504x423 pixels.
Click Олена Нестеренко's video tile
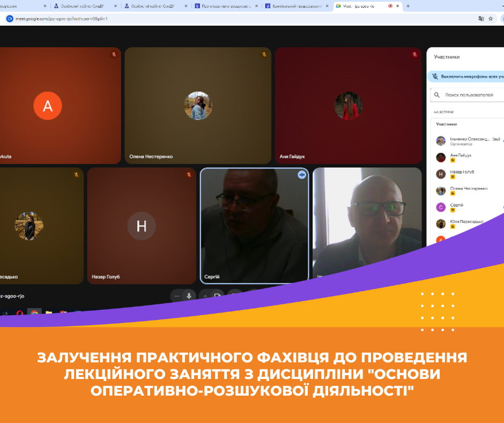click(198, 105)
